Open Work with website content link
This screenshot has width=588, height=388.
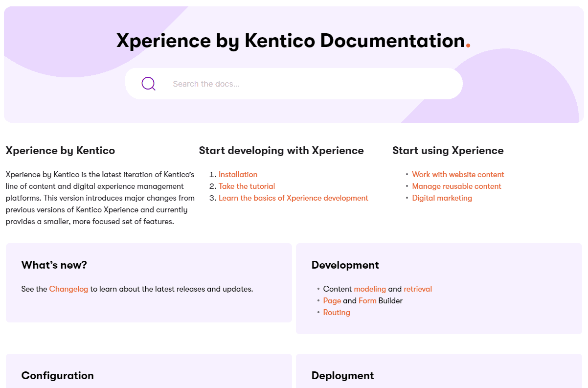[458, 174]
